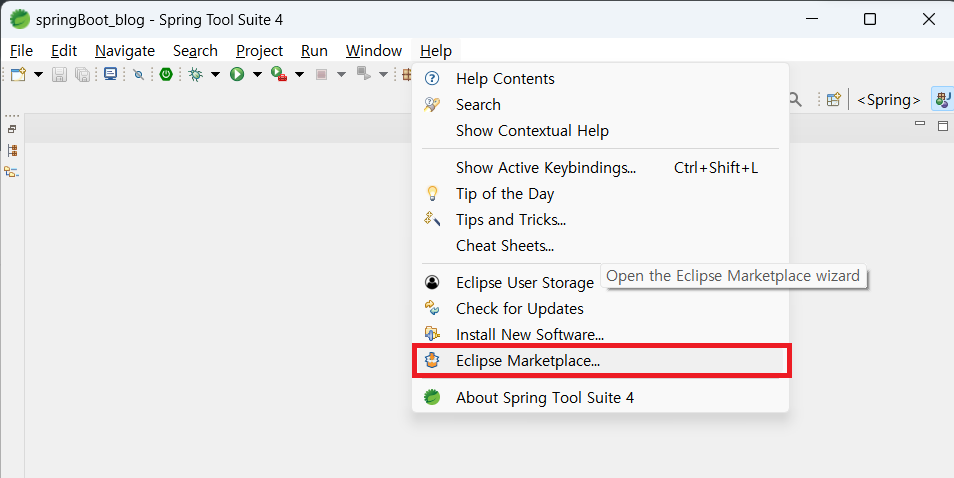Image resolution: width=954 pixels, height=478 pixels.
Task: Click the Save disk toolbar icon
Action: tap(59, 74)
